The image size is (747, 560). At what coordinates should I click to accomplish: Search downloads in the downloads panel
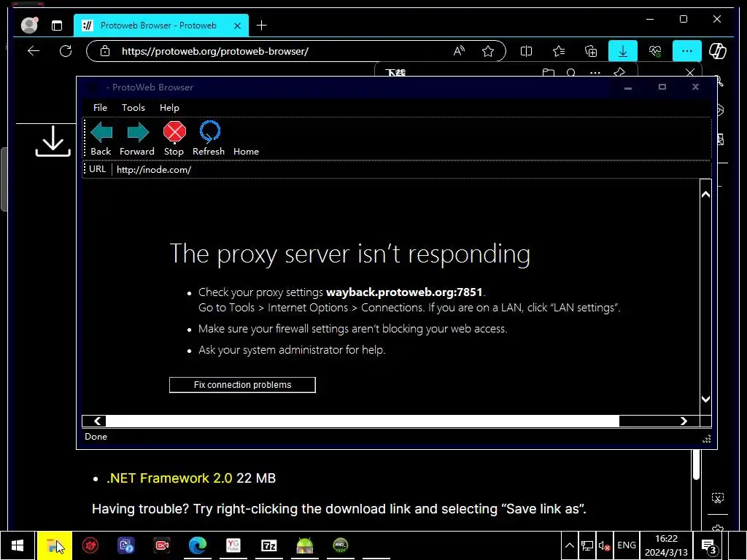tap(571, 72)
